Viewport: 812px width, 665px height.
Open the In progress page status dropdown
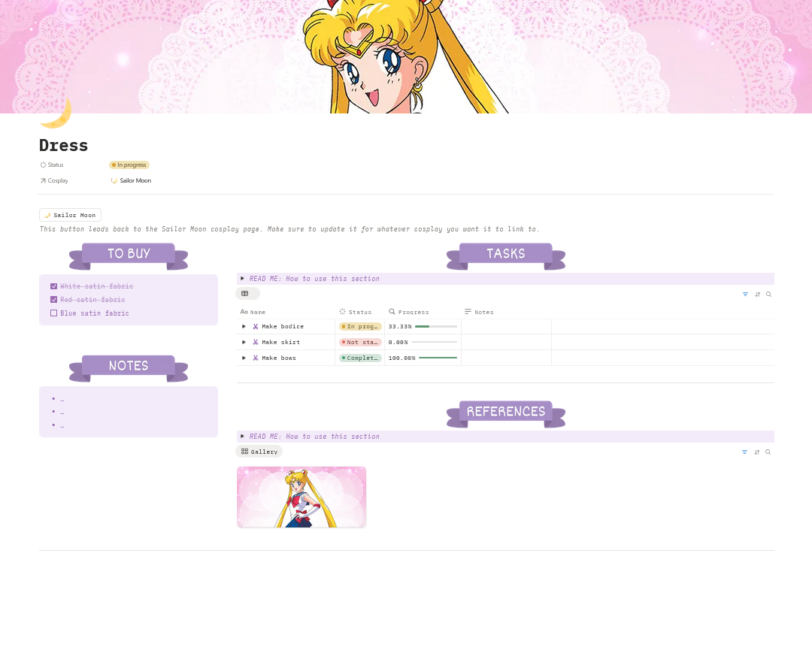coord(129,165)
